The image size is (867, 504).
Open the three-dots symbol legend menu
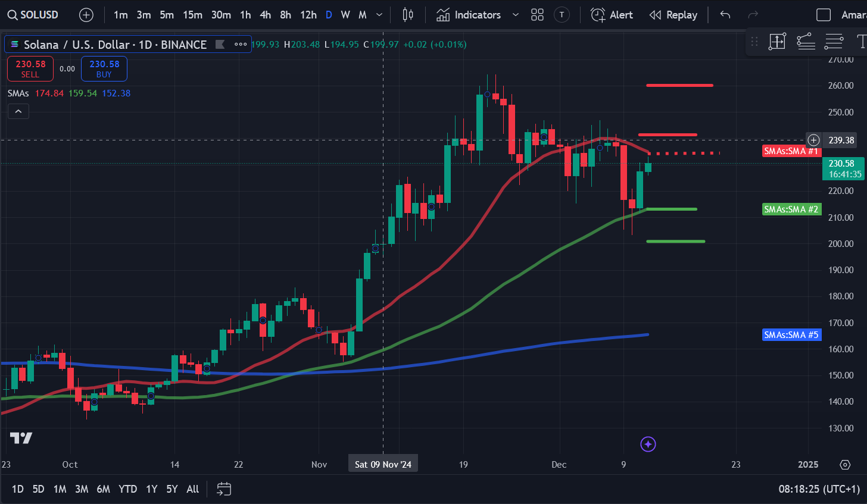[x=241, y=44]
